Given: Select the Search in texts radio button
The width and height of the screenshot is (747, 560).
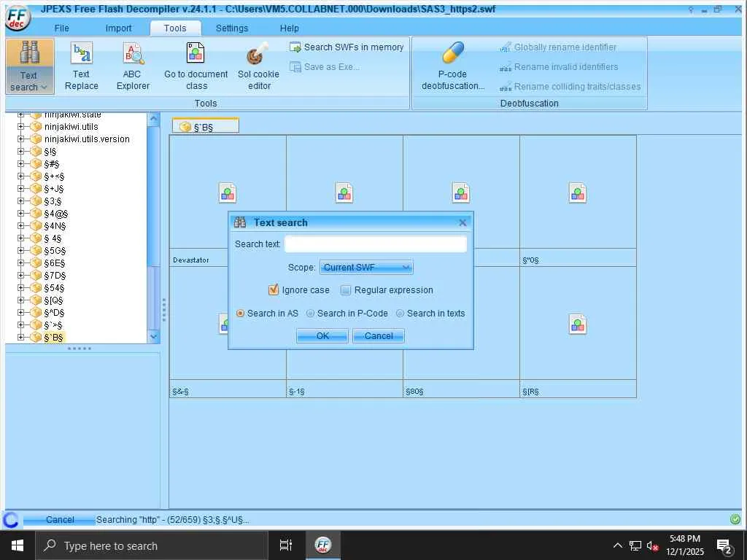Looking at the screenshot, I should click(400, 314).
